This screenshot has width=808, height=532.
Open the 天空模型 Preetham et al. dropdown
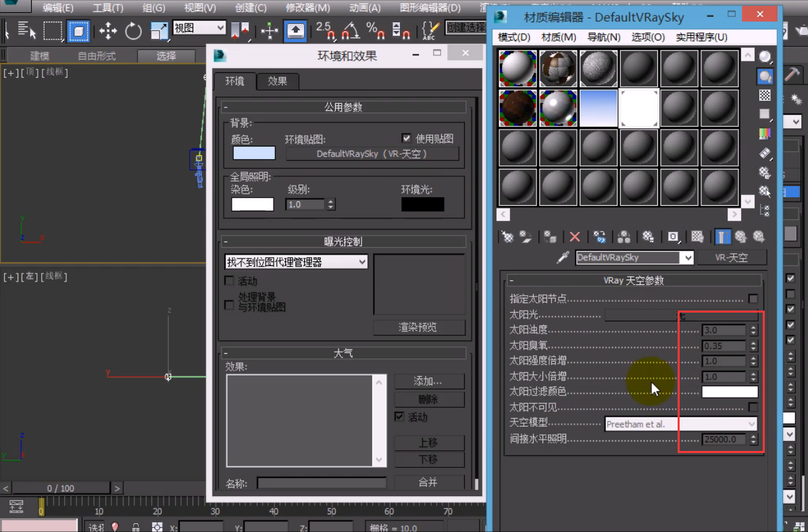pos(680,424)
